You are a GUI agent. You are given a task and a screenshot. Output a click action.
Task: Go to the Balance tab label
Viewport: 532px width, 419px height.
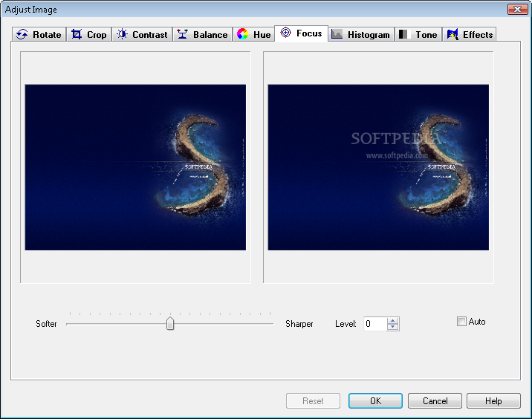click(210, 35)
